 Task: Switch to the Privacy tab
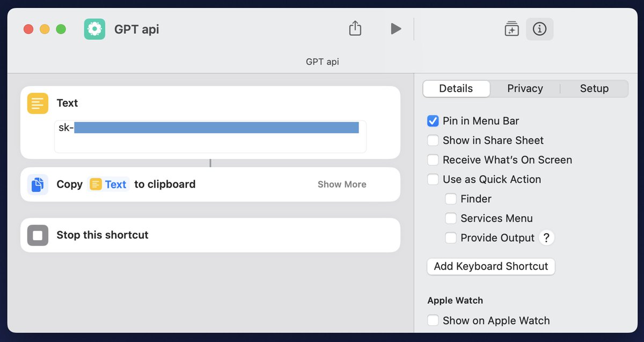(525, 88)
